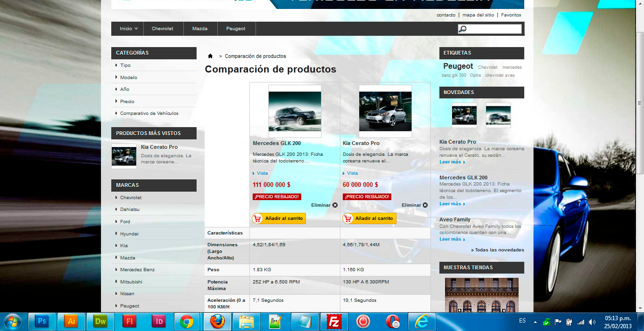Open Kia Cerato Pro thumbnail in Productos más vistos
Screen dimensions: 644x331
tap(124, 156)
